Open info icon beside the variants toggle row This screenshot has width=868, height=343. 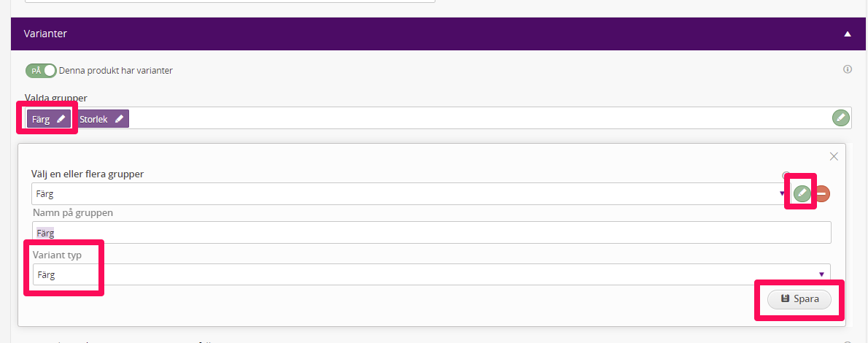pos(847,69)
